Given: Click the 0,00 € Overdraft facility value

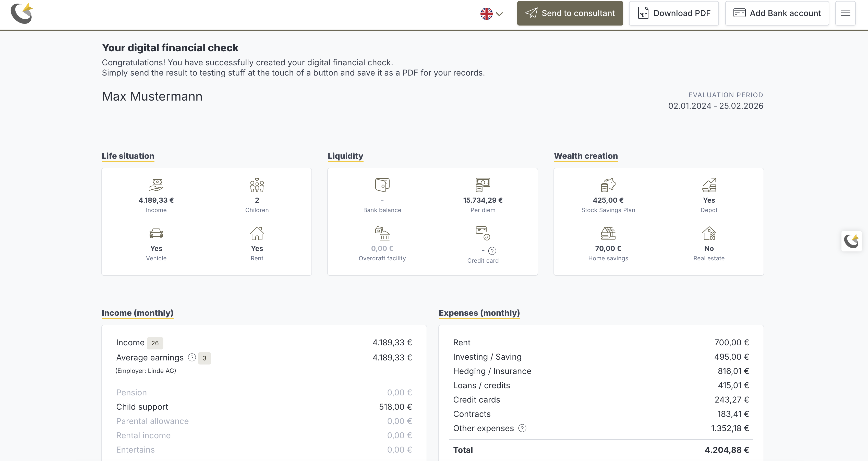Looking at the screenshot, I should coord(382,248).
